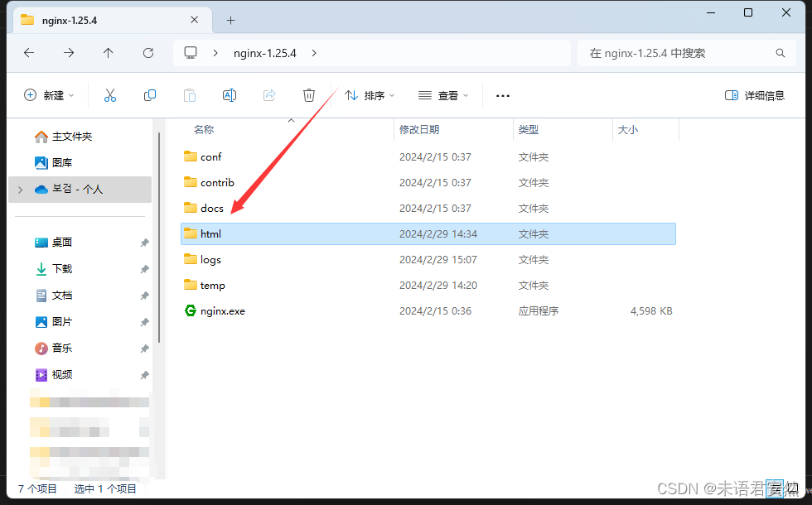Refresh the folder view
812x505 pixels.
click(x=147, y=52)
